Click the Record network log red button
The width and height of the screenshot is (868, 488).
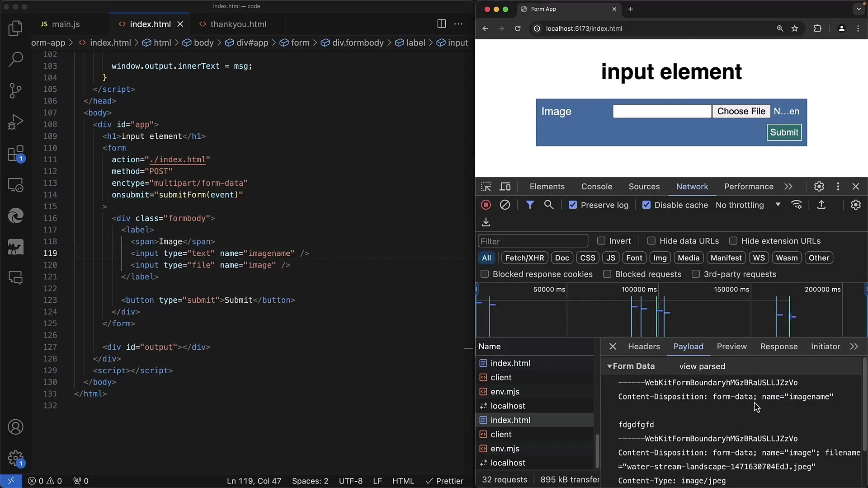tap(486, 204)
